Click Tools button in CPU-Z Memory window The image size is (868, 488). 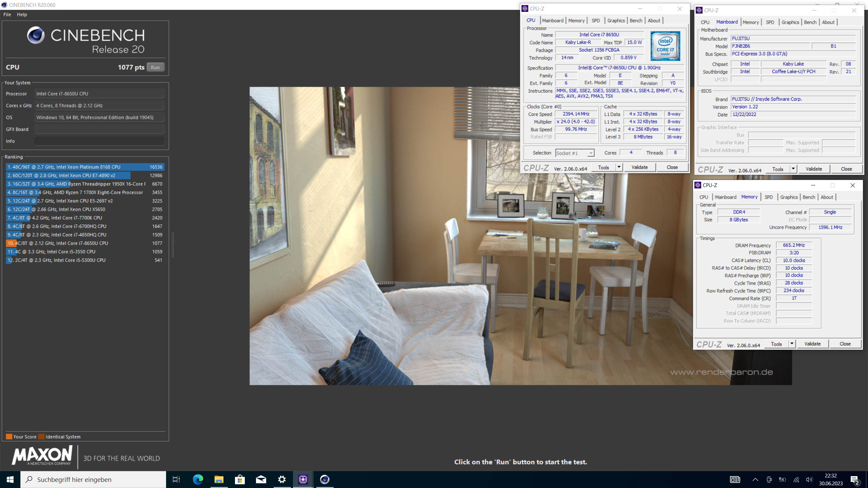click(x=776, y=344)
